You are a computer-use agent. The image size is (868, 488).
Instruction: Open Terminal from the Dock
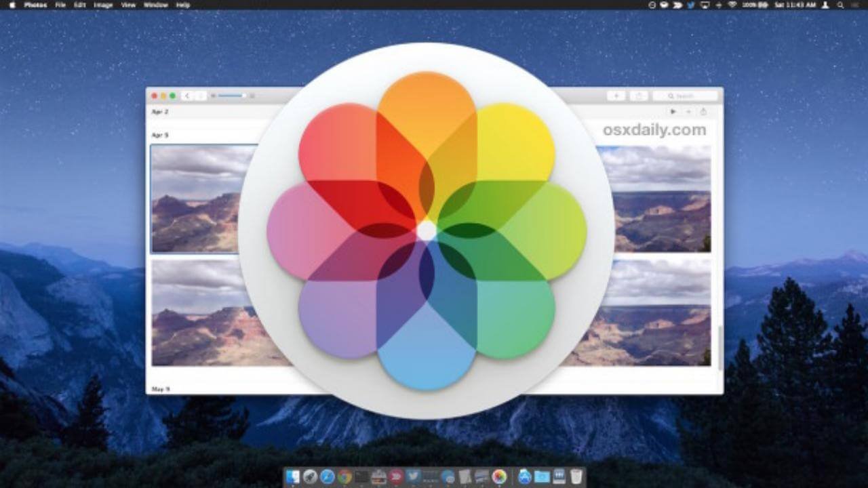pyautogui.click(x=361, y=476)
